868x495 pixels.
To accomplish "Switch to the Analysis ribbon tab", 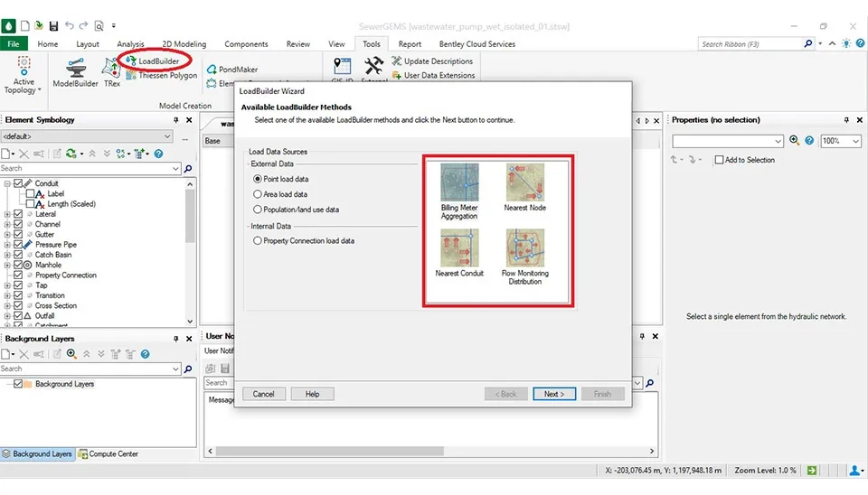I will point(130,43).
